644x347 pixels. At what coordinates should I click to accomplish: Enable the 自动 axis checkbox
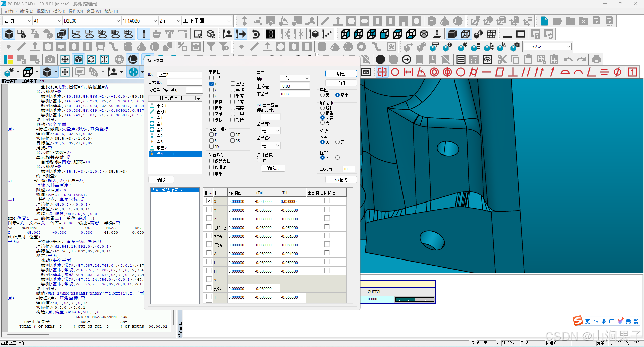tap(212, 78)
